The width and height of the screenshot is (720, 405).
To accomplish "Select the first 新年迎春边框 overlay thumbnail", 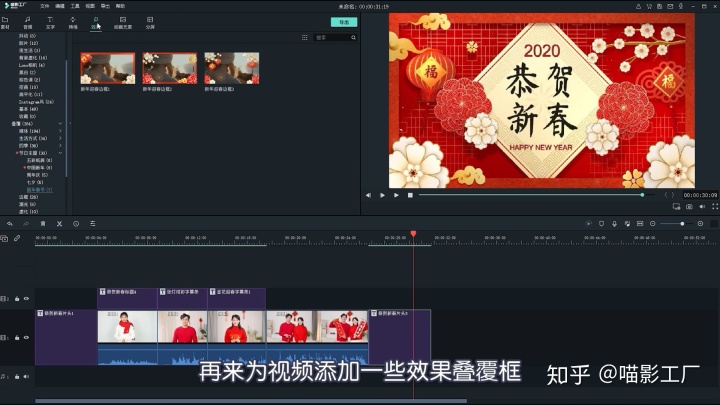I will pos(108,68).
